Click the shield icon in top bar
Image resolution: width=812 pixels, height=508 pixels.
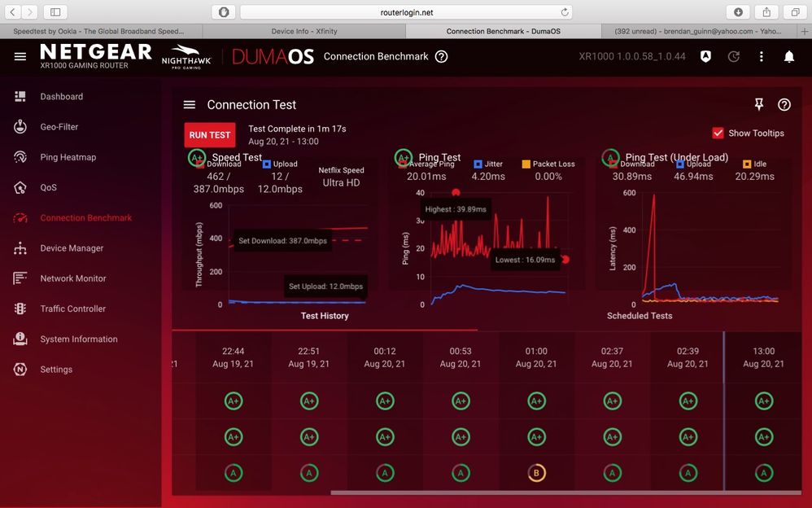(705, 57)
